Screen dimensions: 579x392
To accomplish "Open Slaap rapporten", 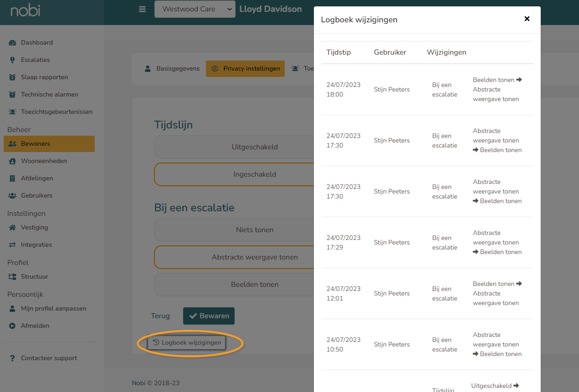I will tap(44, 77).
